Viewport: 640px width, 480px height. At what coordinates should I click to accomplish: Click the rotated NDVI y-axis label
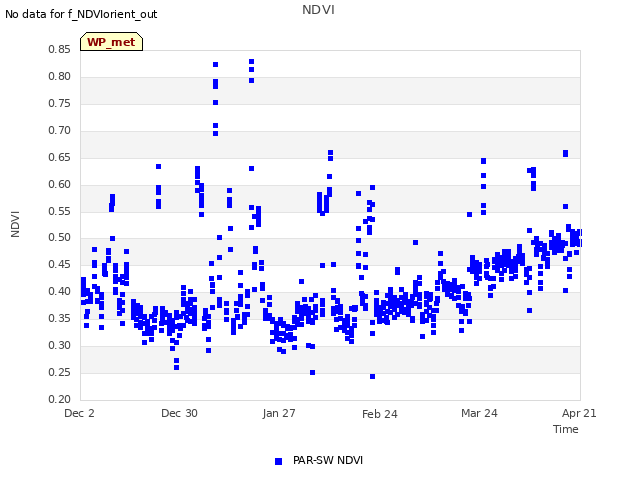(15, 224)
